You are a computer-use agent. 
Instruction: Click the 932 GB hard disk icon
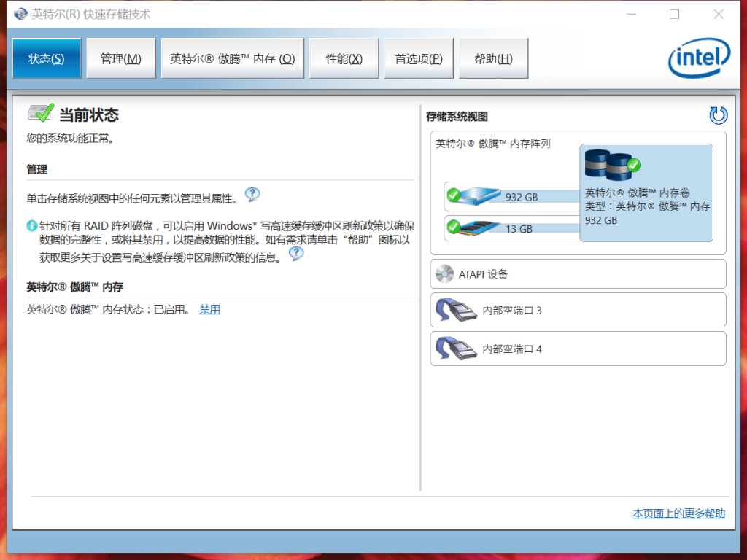click(474, 196)
